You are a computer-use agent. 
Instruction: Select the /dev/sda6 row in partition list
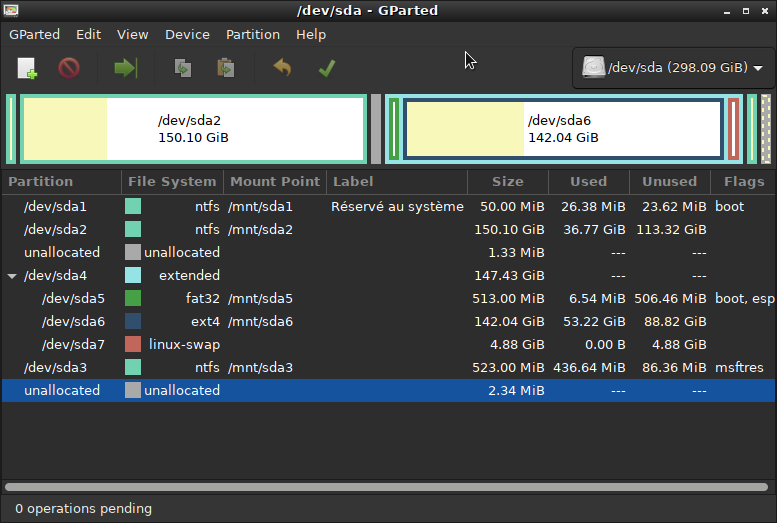coord(388,322)
